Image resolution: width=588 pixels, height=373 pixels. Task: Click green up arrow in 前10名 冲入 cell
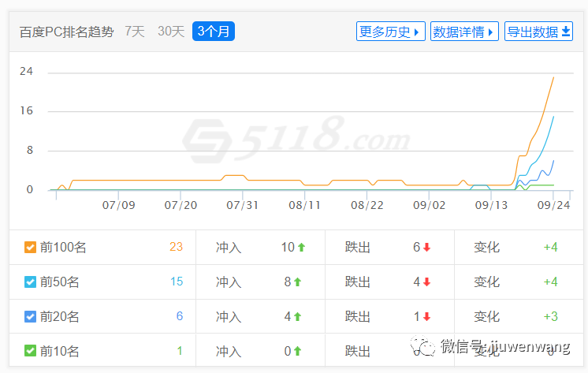click(298, 352)
